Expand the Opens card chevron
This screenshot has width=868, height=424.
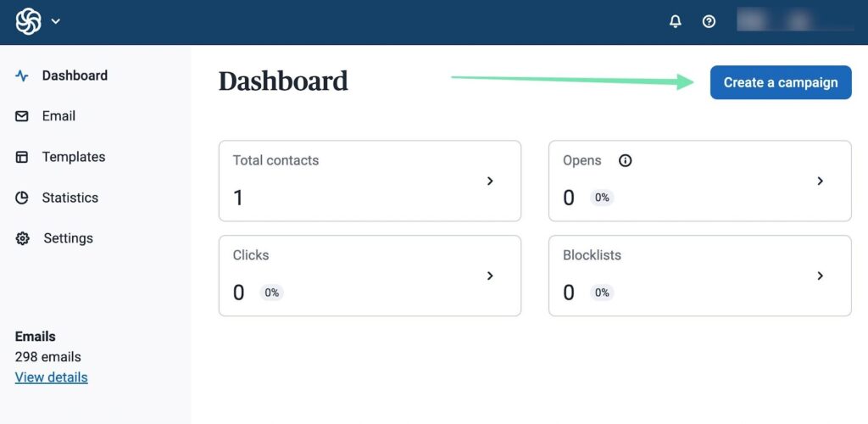click(x=820, y=181)
